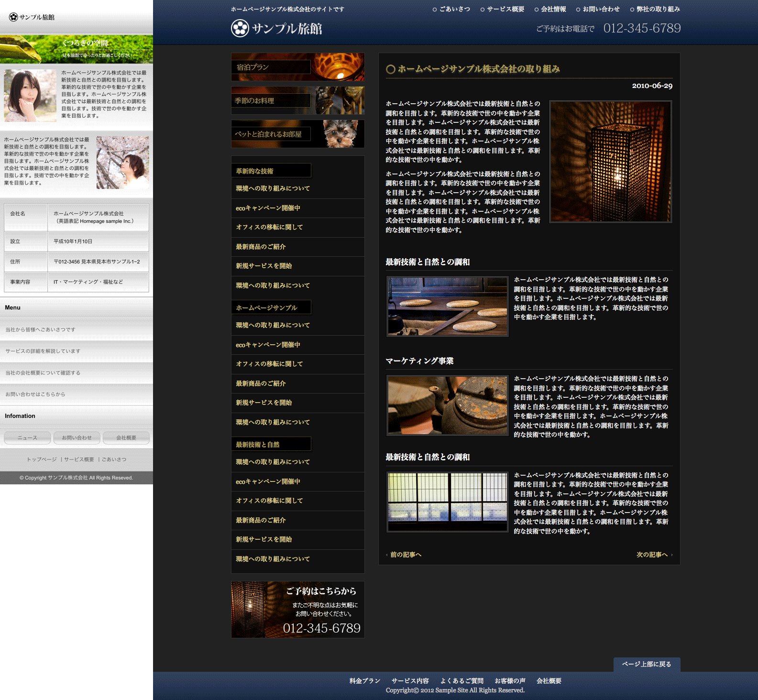Click the ご予約はこちらから reservation banner
758x700 pixels.
(x=297, y=610)
